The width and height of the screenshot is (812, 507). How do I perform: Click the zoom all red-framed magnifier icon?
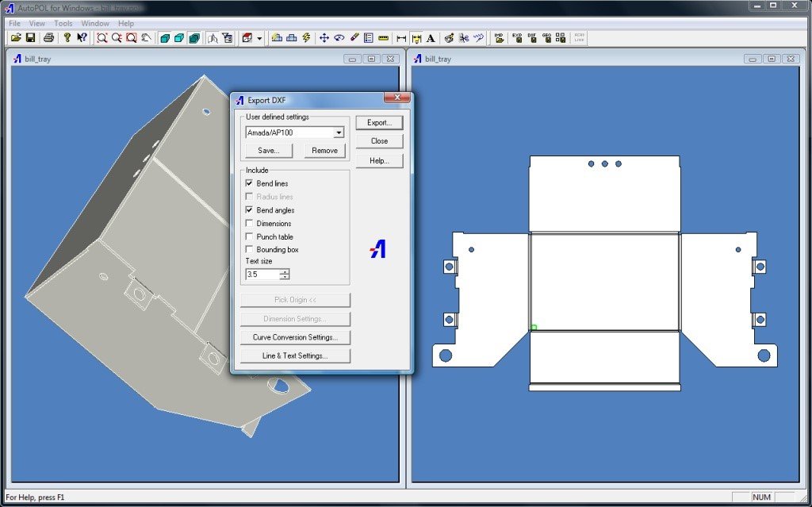[131, 38]
